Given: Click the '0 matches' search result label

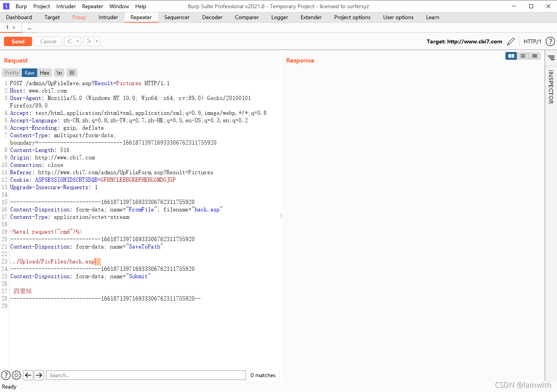Looking at the screenshot, I should click(x=263, y=375).
